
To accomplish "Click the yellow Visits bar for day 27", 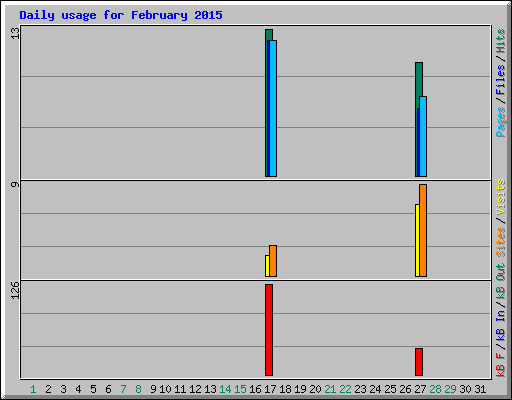I will point(417,240).
